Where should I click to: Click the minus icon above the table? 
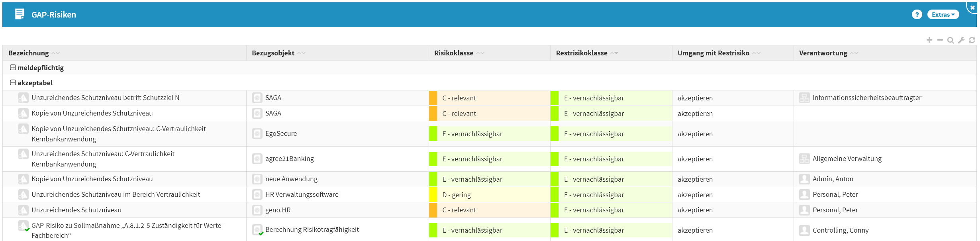[x=940, y=40]
